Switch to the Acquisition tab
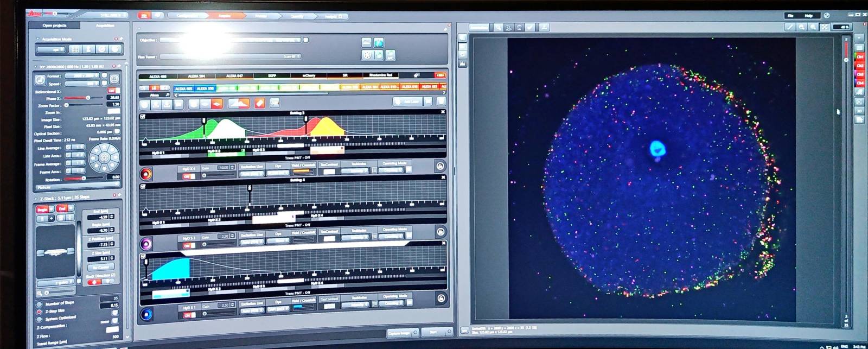 point(105,26)
